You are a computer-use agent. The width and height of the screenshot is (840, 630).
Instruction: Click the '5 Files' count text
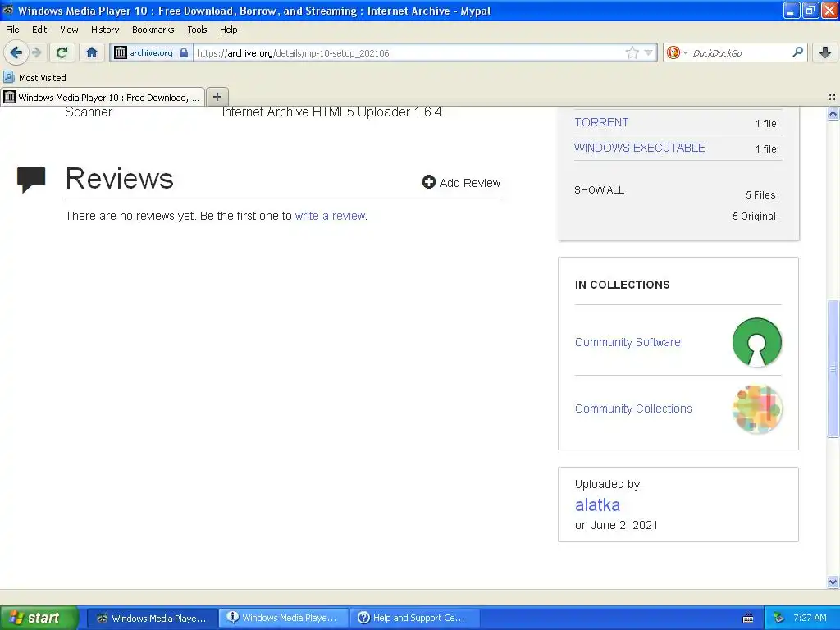pyautogui.click(x=760, y=195)
